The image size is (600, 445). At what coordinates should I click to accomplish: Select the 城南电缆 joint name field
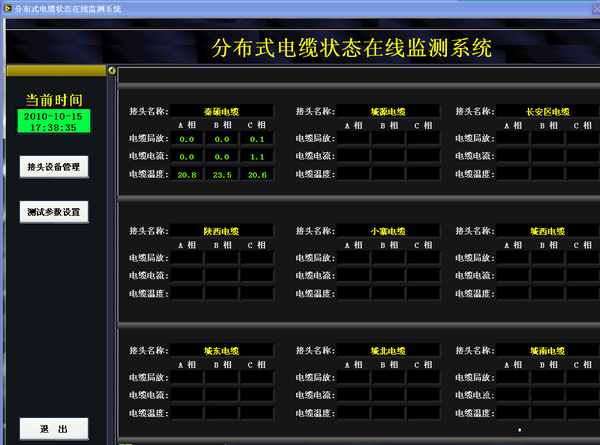coord(547,351)
